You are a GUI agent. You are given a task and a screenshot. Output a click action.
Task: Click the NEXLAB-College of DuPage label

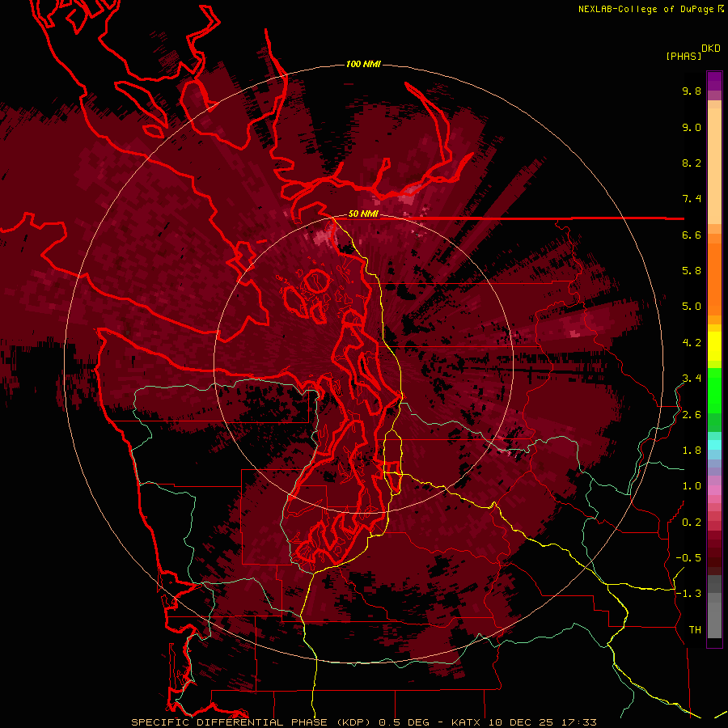pyautogui.click(x=648, y=9)
